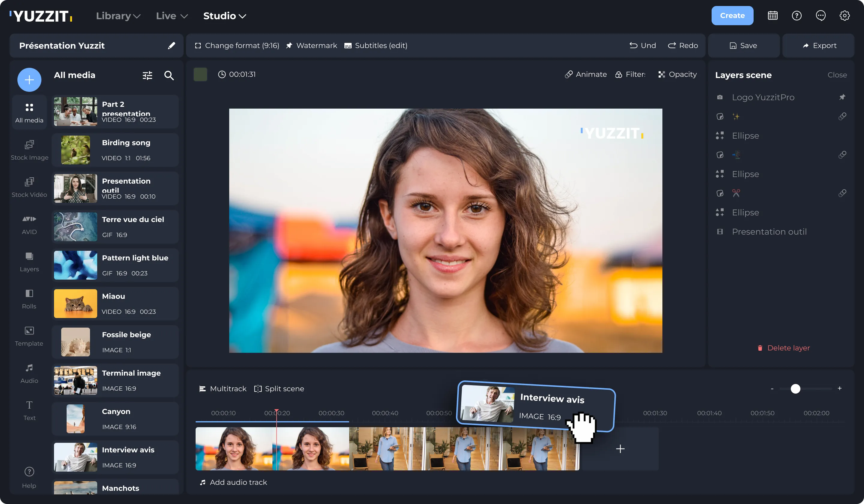
Task: Select the All media tab
Action: click(x=29, y=112)
